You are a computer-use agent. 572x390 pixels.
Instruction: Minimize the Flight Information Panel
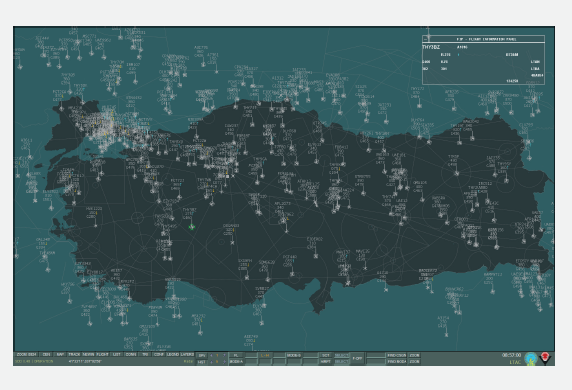[x=425, y=39]
